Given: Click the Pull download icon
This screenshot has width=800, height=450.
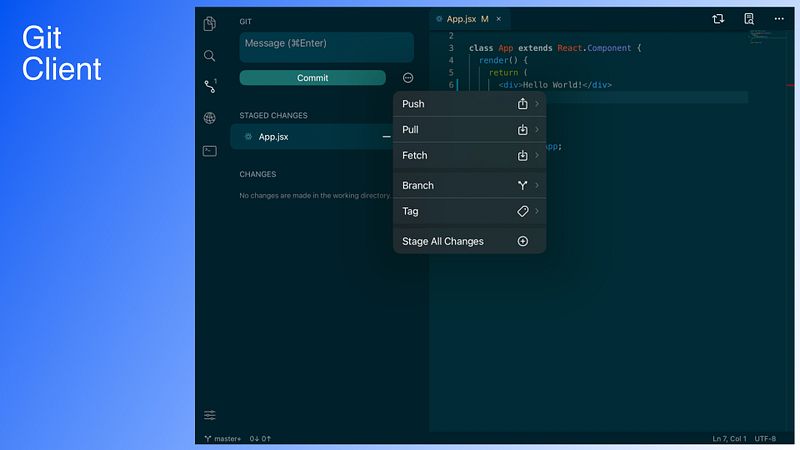Looking at the screenshot, I should click(522, 130).
